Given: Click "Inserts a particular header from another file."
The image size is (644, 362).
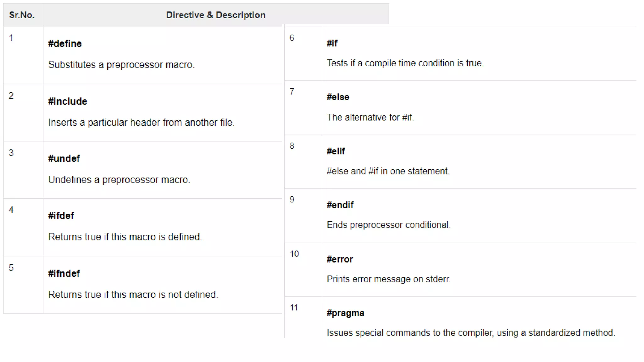Looking at the screenshot, I should pos(141,123).
